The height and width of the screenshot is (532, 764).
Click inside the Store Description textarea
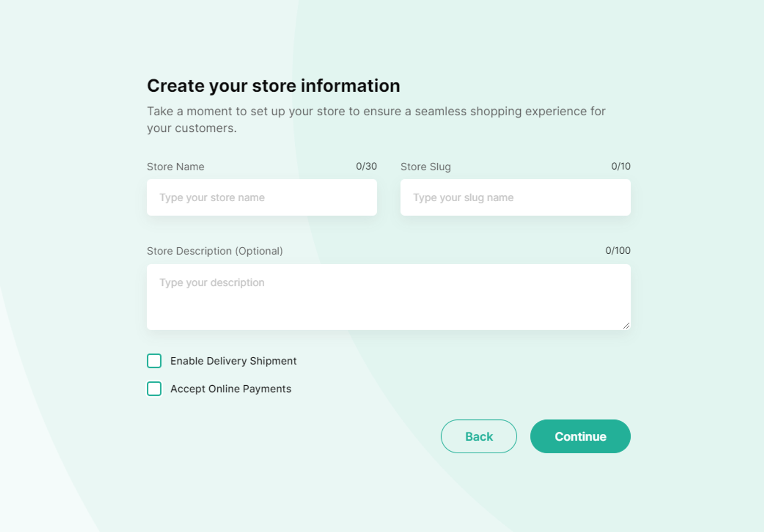click(388, 297)
